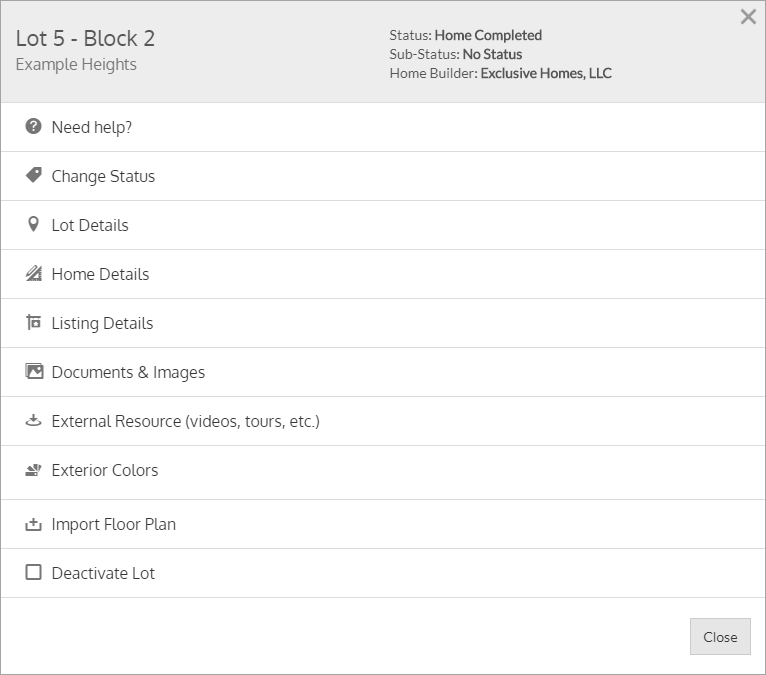Click the Change Status tag icon

point(34,175)
